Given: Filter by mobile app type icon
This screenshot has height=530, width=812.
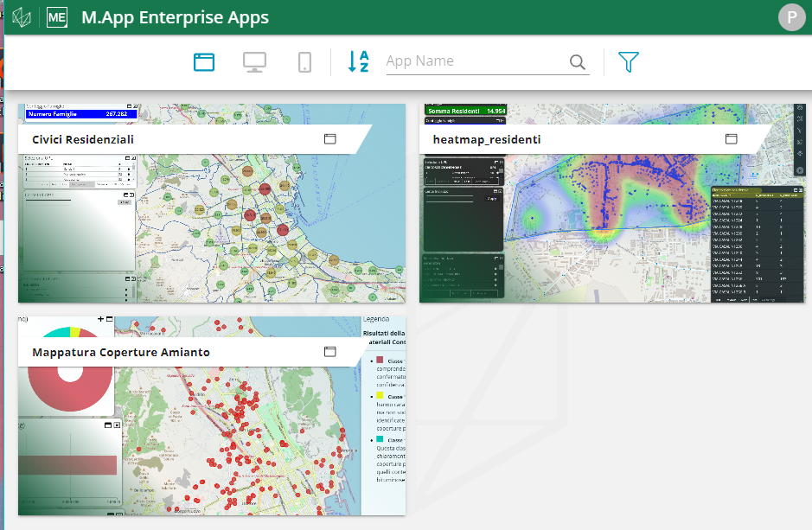Looking at the screenshot, I should [305, 62].
